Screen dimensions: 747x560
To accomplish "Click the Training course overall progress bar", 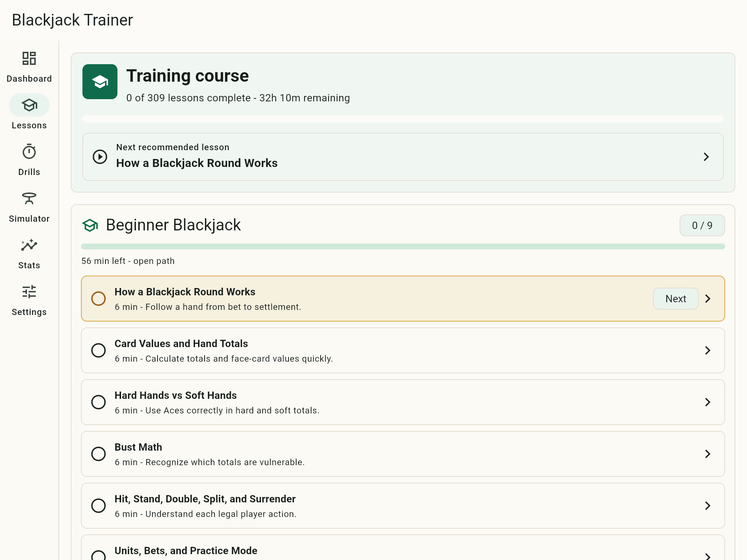I will tap(403, 119).
